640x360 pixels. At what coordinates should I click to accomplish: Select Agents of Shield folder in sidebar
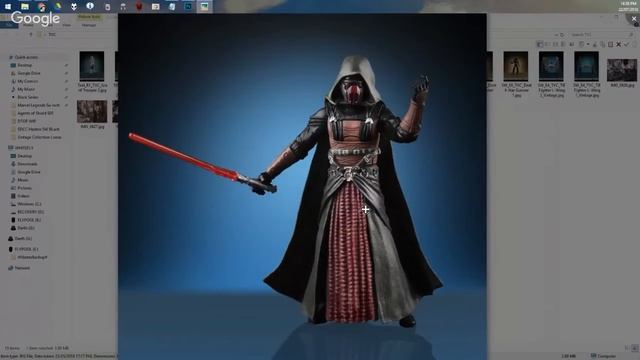[35, 113]
